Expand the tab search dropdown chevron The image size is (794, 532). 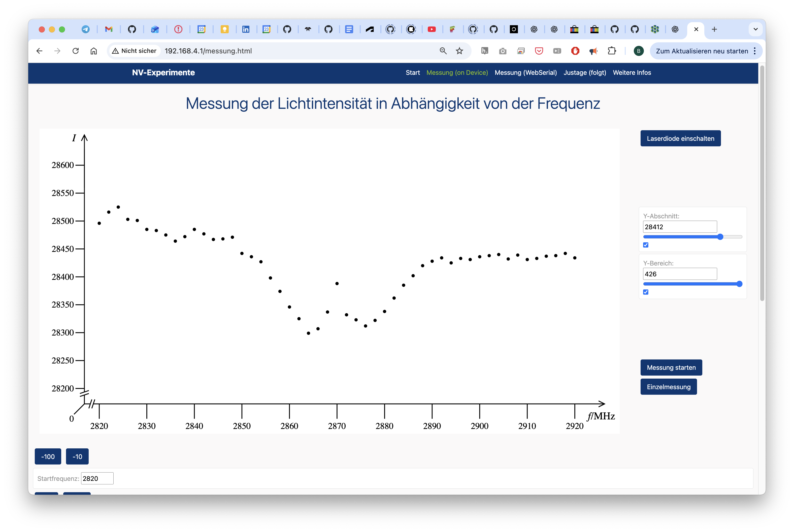coord(755,29)
